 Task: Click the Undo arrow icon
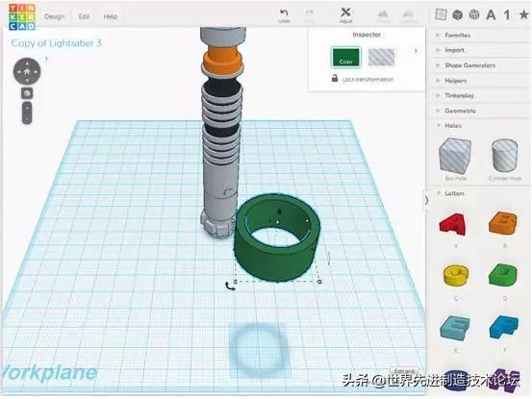coord(284,13)
